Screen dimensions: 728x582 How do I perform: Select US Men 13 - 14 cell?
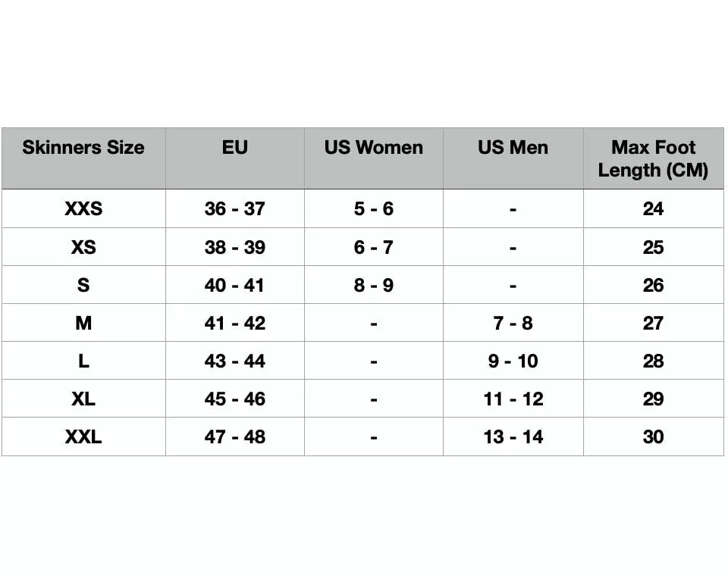point(513,437)
